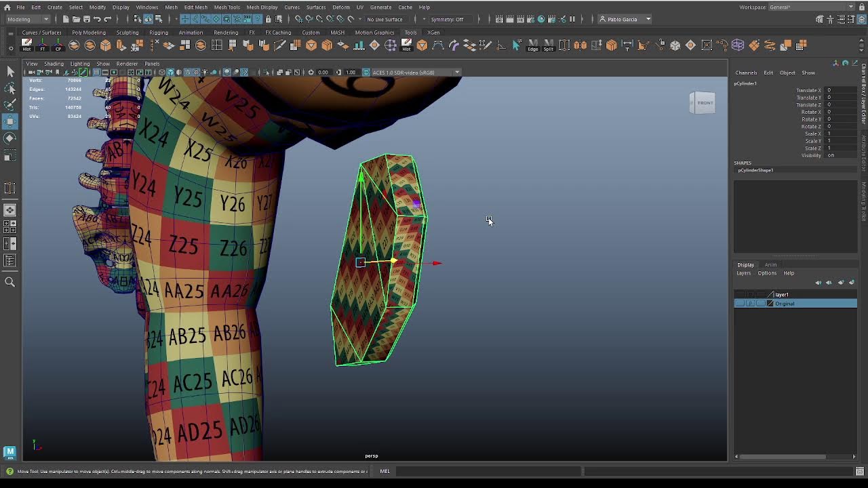Screen dimensions: 868x488
Task: Click the script editor icon at bottom right
Action: pyautogui.click(x=860, y=471)
